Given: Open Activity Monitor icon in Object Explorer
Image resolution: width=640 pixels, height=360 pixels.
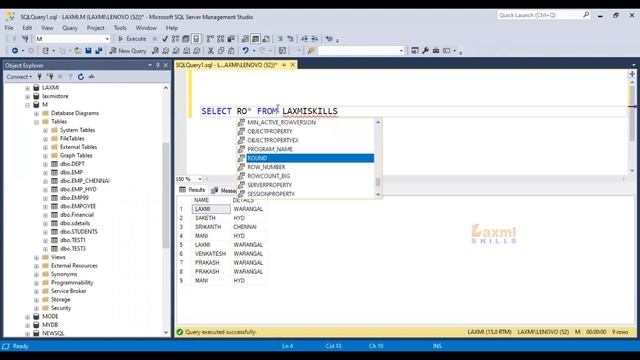Looking at the screenshot, I should [91, 77].
